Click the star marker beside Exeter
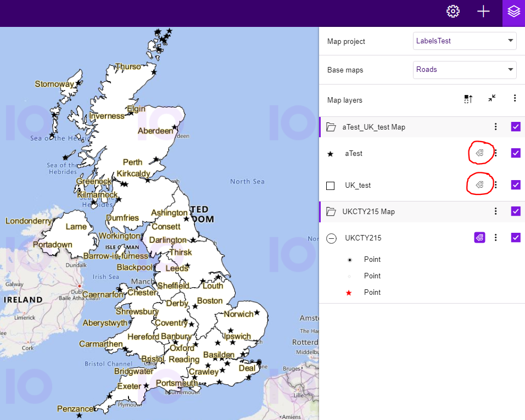The width and height of the screenshot is (525, 420). (146, 386)
